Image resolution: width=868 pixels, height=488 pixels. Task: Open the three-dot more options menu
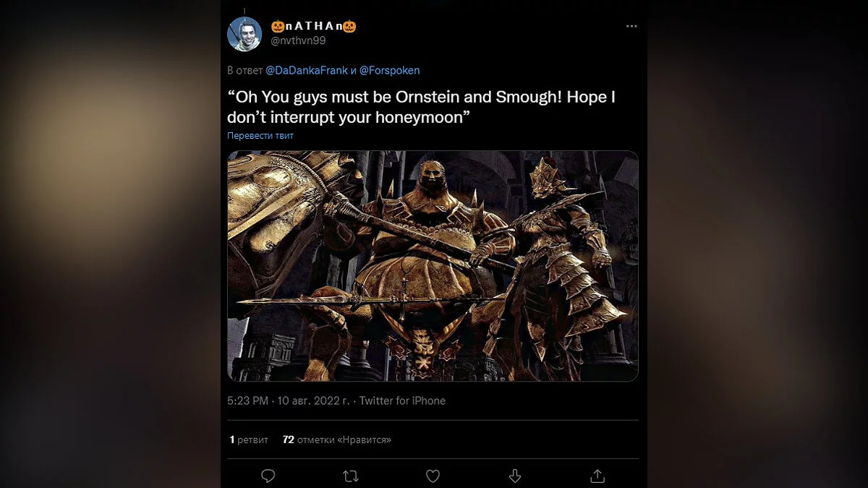coord(631,26)
